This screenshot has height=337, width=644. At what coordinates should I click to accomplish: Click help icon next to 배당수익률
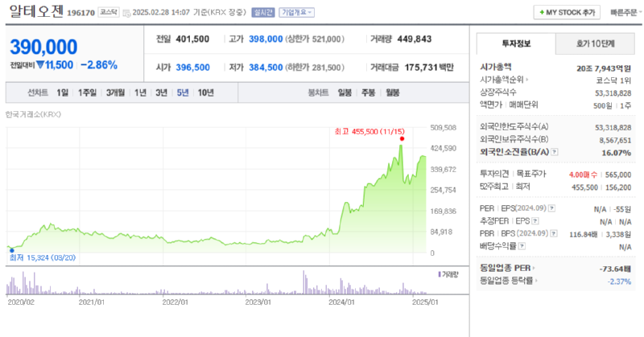tap(522, 246)
